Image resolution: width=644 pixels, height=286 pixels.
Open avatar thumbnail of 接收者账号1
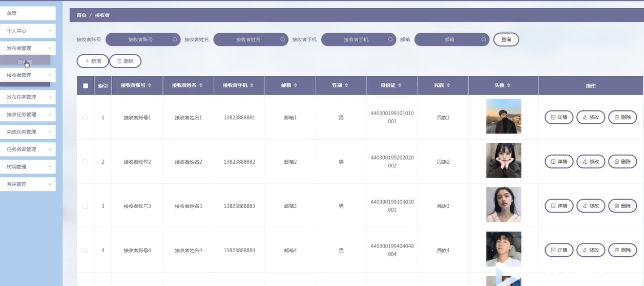point(504,116)
